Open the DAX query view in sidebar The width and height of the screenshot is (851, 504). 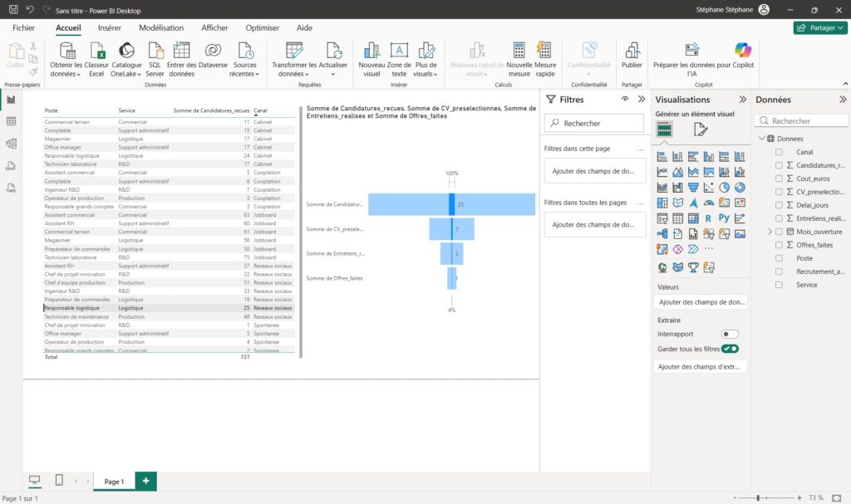pyautogui.click(x=11, y=166)
